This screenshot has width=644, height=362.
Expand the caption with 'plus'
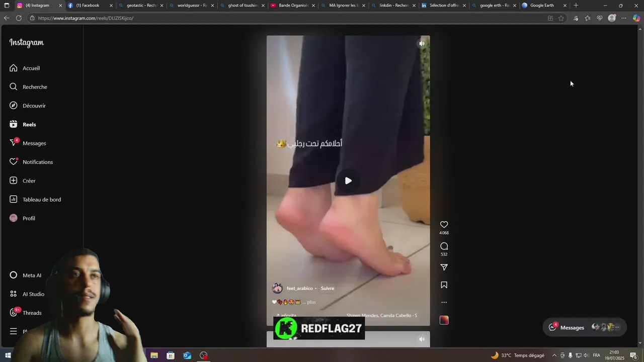coord(311,302)
